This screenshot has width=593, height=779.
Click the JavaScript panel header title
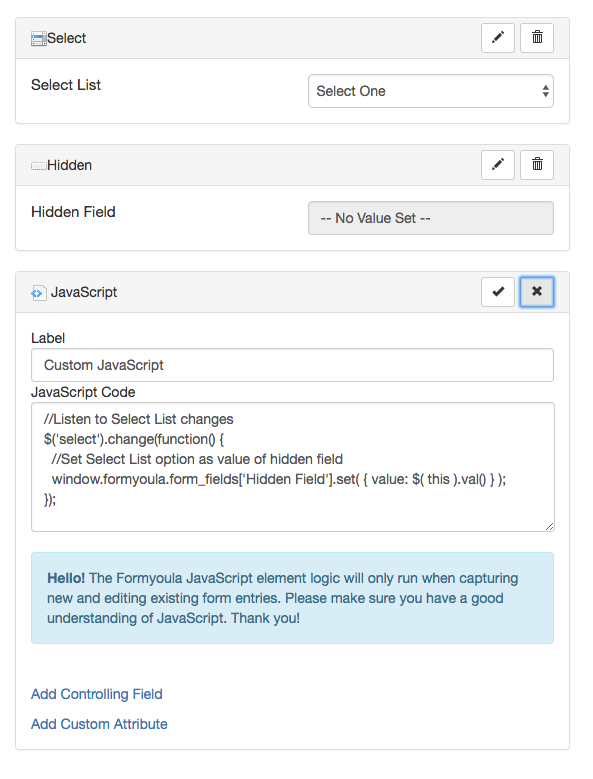(84, 292)
